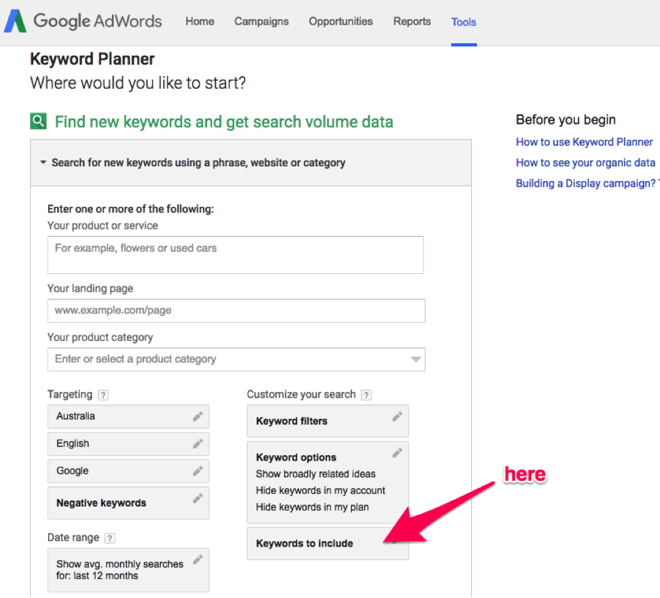The height and width of the screenshot is (598, 660).
Task: Edit Keyword options pencil icon
Action: [397, 453]
